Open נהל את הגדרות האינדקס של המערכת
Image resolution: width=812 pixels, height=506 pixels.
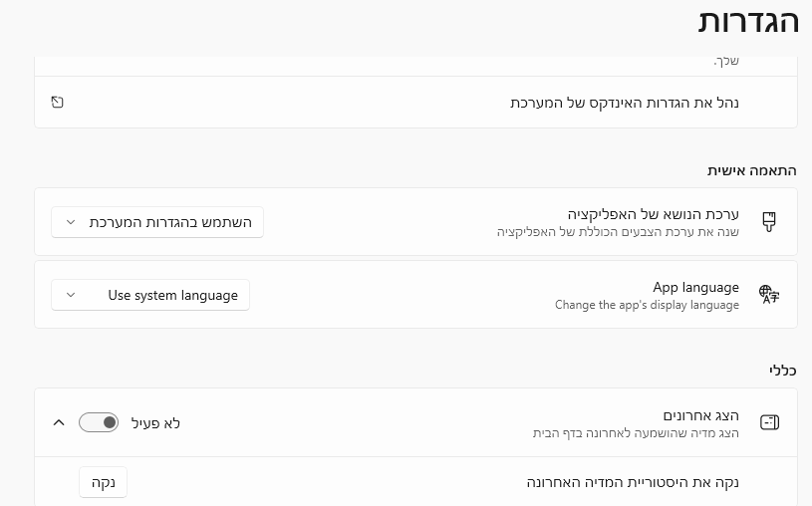[415, 103]
